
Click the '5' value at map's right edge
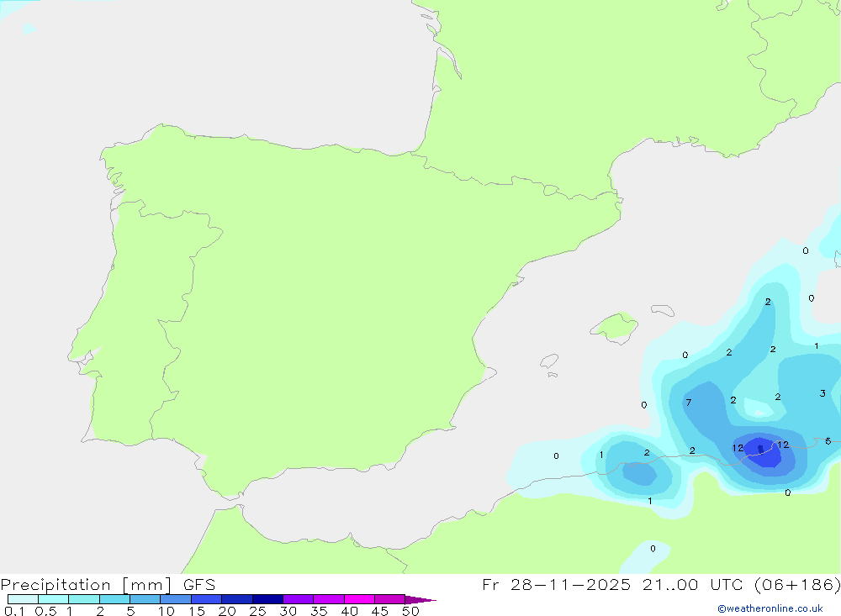pyautogui.click(x=828, y=440)
